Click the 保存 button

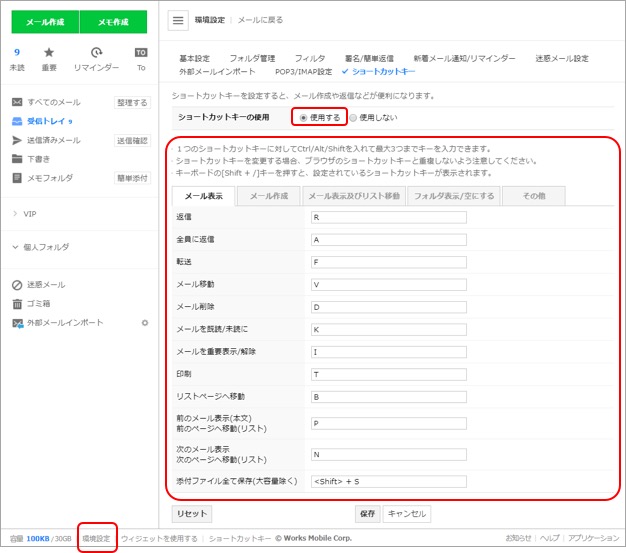[x=367, y=513]
